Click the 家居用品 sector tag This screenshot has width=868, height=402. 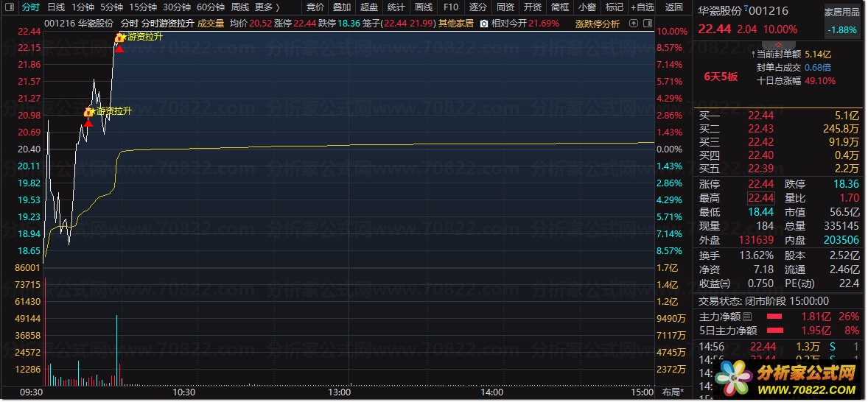click(842, 13)
